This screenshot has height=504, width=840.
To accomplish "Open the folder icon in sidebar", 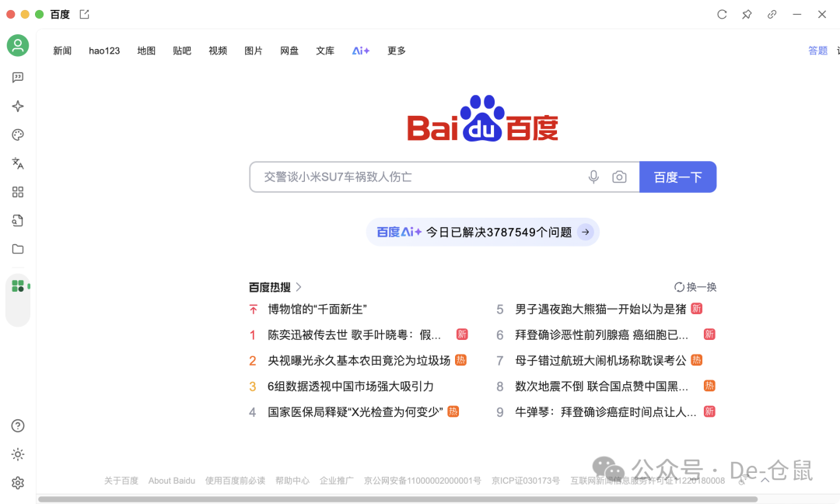I will point(18,249).
